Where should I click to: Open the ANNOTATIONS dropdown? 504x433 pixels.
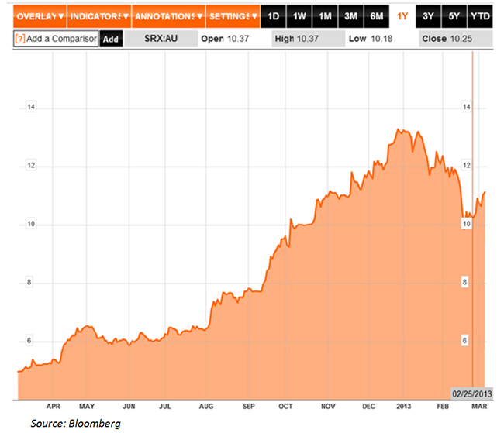167,16
